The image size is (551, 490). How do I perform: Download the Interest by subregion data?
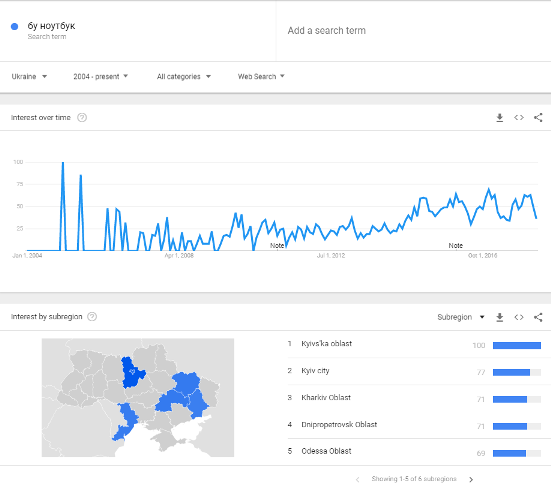(499, 317)
